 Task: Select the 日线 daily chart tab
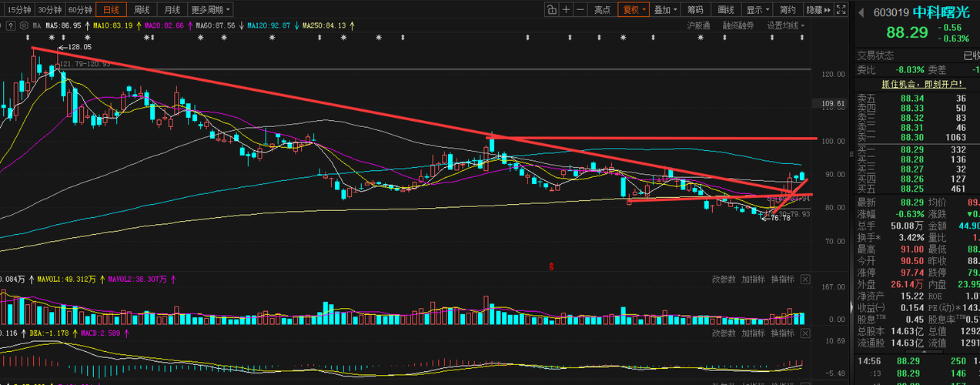tap(111, 10)
